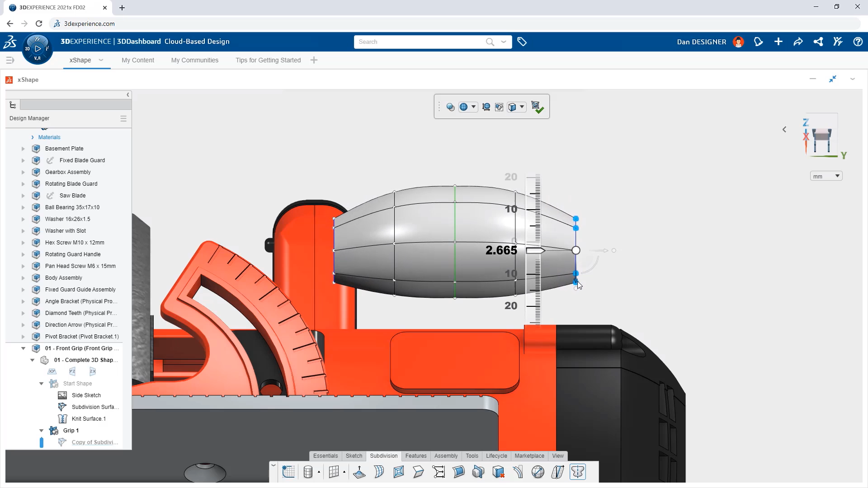
Task: Switch to the Sketch tab
Action: [354, 456]
